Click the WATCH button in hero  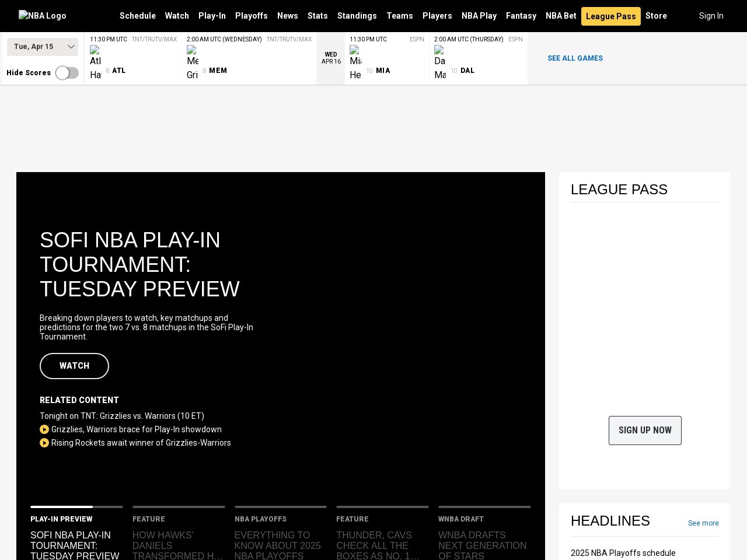point(74,366)
